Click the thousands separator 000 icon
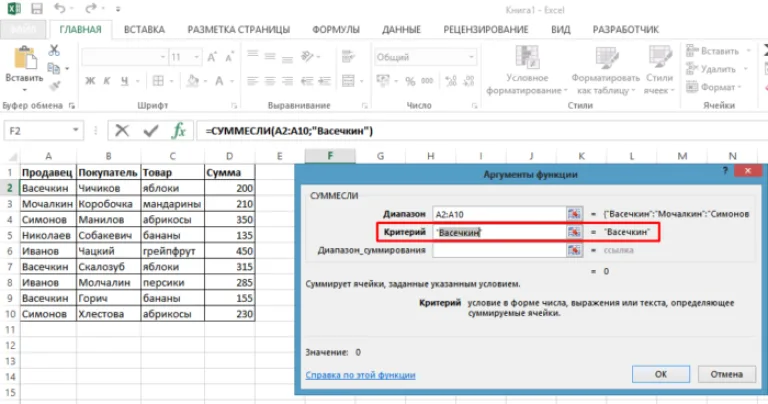Viewport: 768px width, 404px height. [x=427, y=81]
